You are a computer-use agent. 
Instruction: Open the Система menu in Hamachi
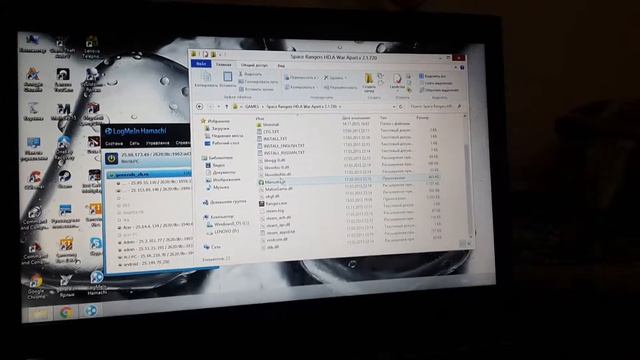point(114,144)
